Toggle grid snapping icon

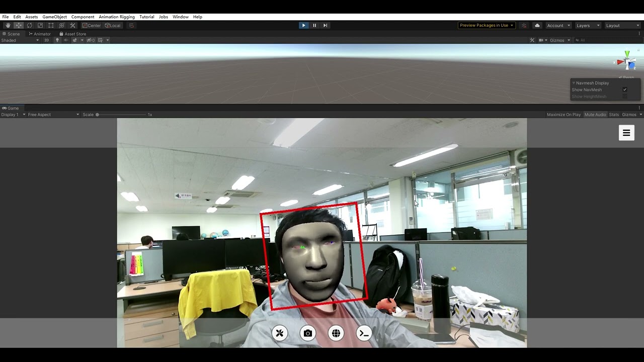pyautogui.click(x=132, y=25)
